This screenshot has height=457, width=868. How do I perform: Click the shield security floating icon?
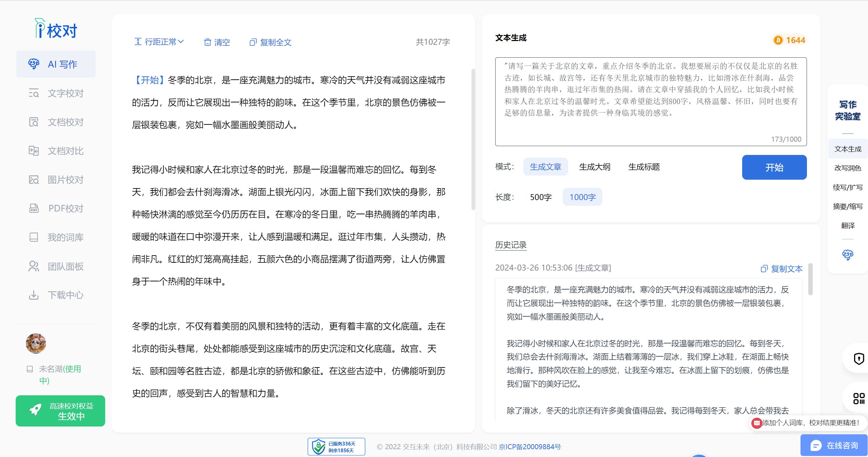click(x=859, y=358)
